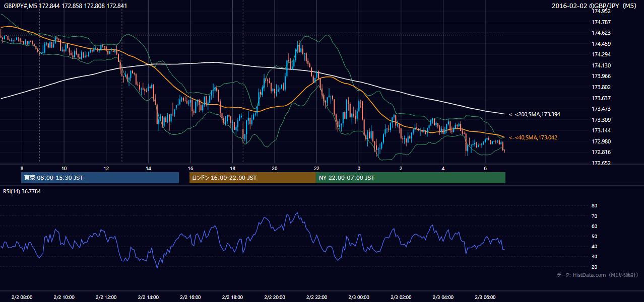Click the 2/2 20:00 time label
This screenshot has width=644, height=302.
275,297
